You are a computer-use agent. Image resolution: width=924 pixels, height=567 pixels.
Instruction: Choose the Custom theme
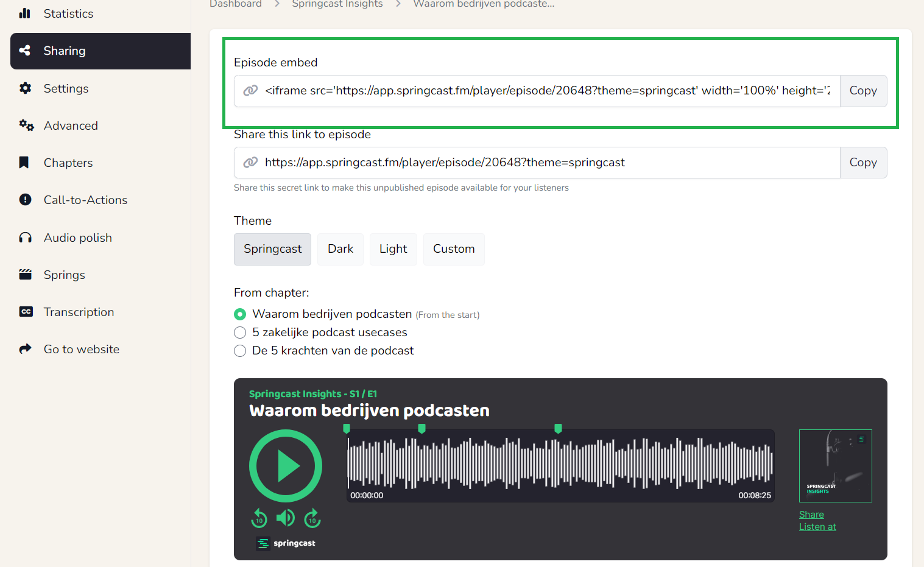(x=454, y=249)
